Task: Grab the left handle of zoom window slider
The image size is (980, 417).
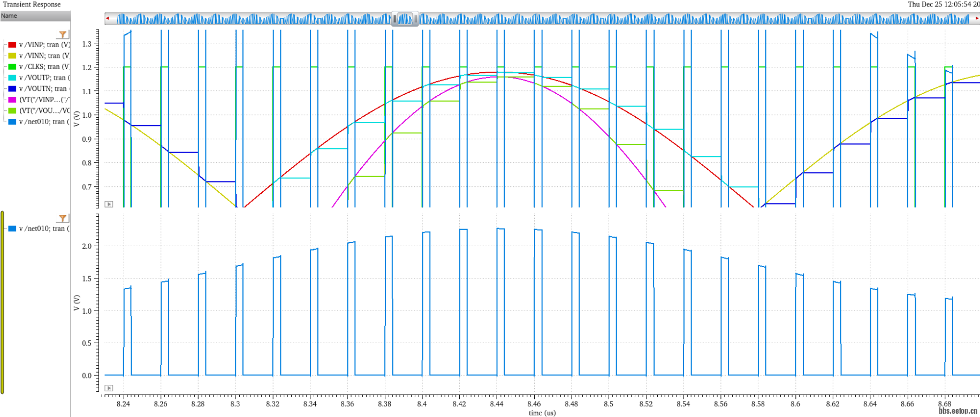Action: coord(395,19)
